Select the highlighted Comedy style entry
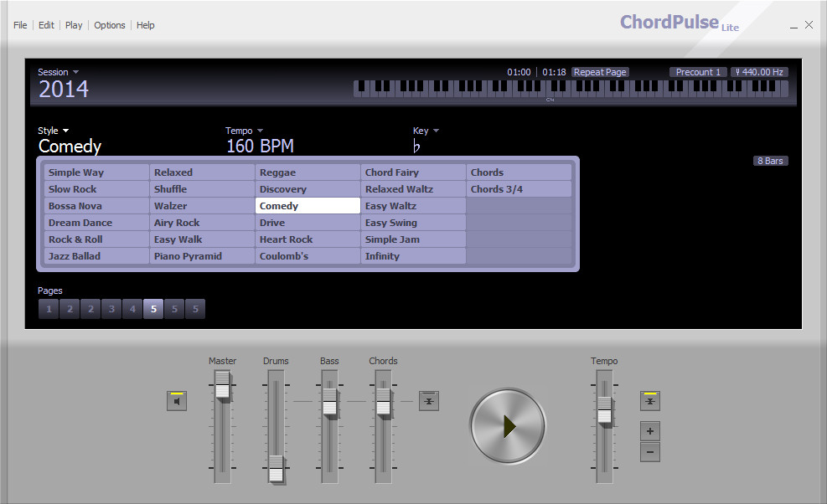The height and width of the screenshot is (504, 827). coord(308,206)
